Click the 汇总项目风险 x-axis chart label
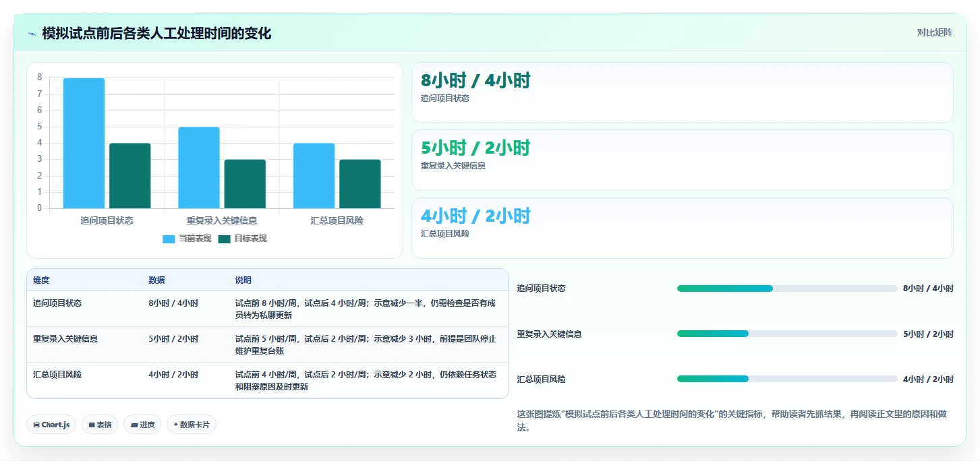 pos(337,220)
